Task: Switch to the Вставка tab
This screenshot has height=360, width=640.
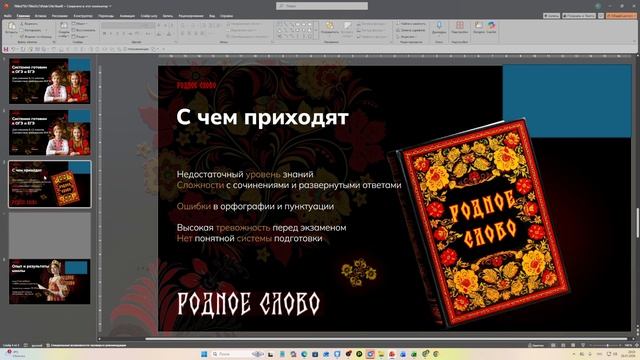Action: click(x=40, y=16)
